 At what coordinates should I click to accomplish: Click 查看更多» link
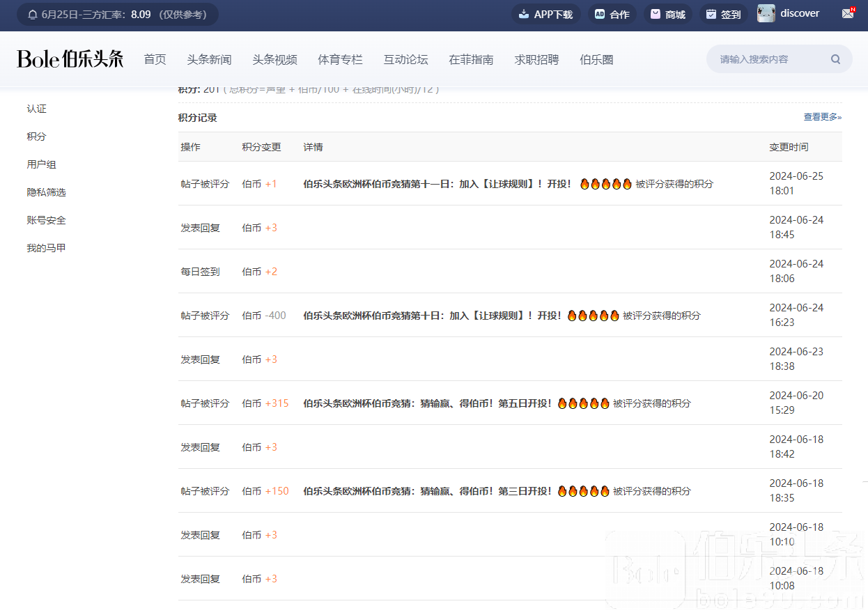pos(822,117)
